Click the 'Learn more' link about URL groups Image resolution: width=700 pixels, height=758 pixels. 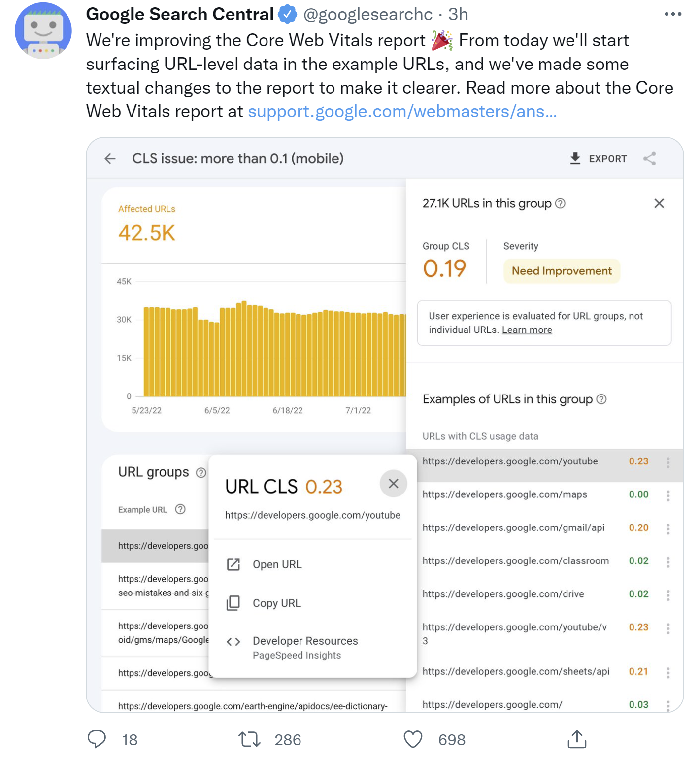click(x=527, y=330)
